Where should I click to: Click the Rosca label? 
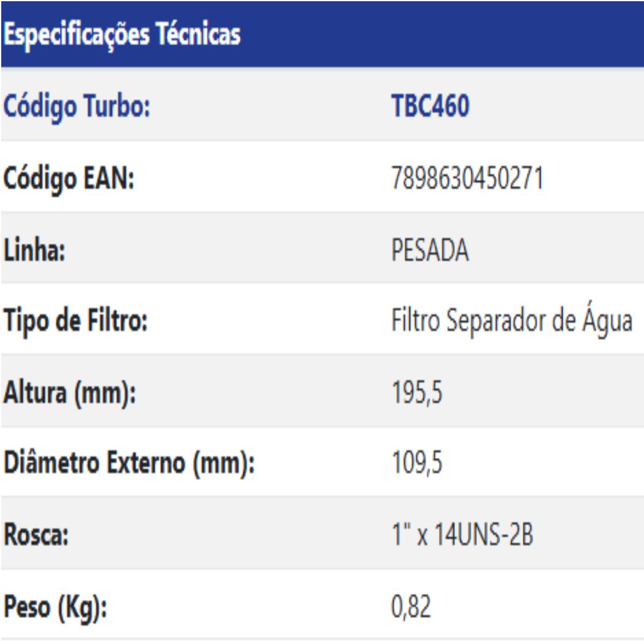(36, 536)
